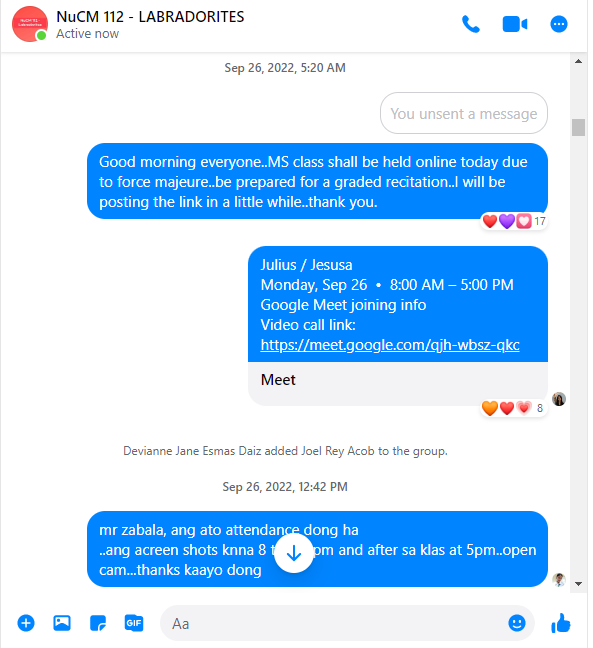
Task: Start a voice call with phone icon
Action: 471,24
